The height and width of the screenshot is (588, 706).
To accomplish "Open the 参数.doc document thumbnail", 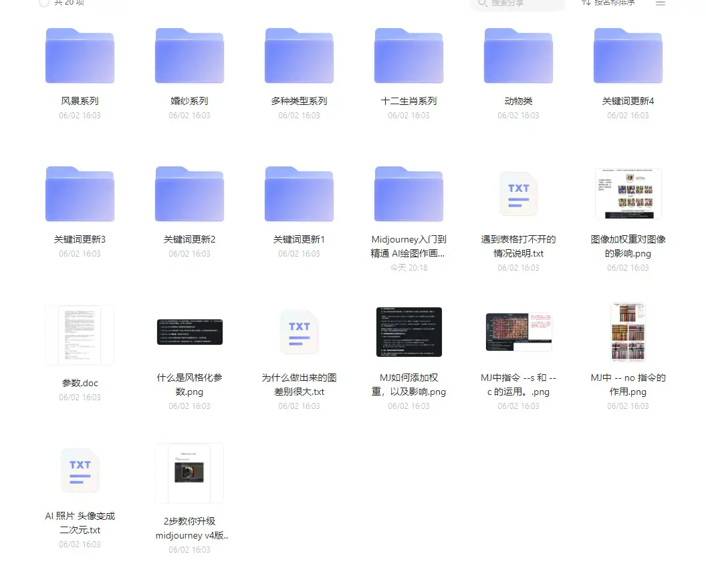I will coord(80,335).
